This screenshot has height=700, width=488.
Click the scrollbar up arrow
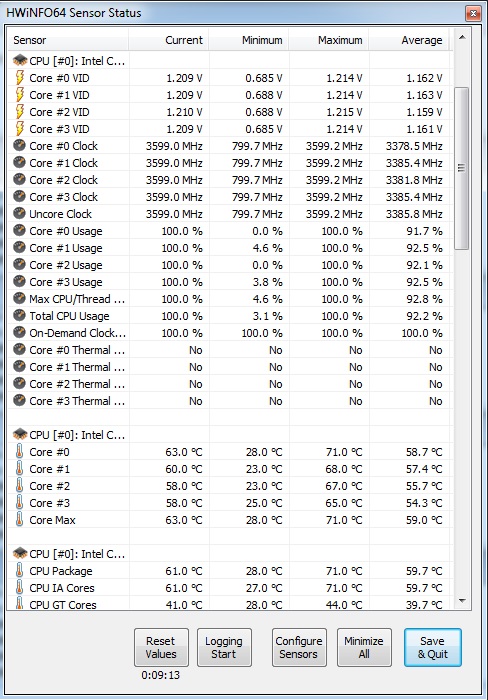click(x=462, y=37)
